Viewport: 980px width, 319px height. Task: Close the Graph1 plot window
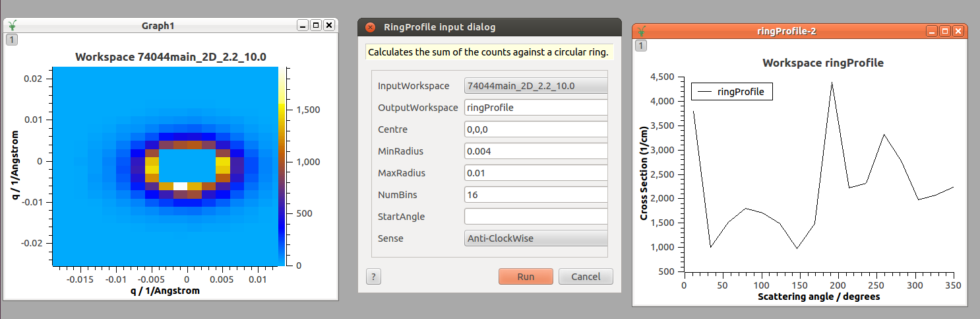point(328,25)
